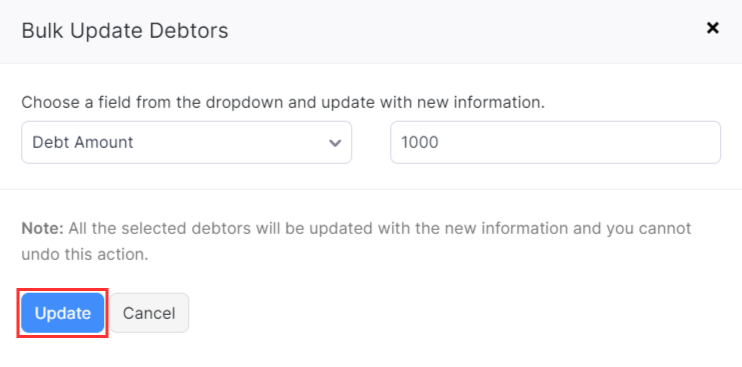The height and width of the screenshot is (367, 742).
Task: Dismiss changes using Cancel
Action: pos(149,313)
